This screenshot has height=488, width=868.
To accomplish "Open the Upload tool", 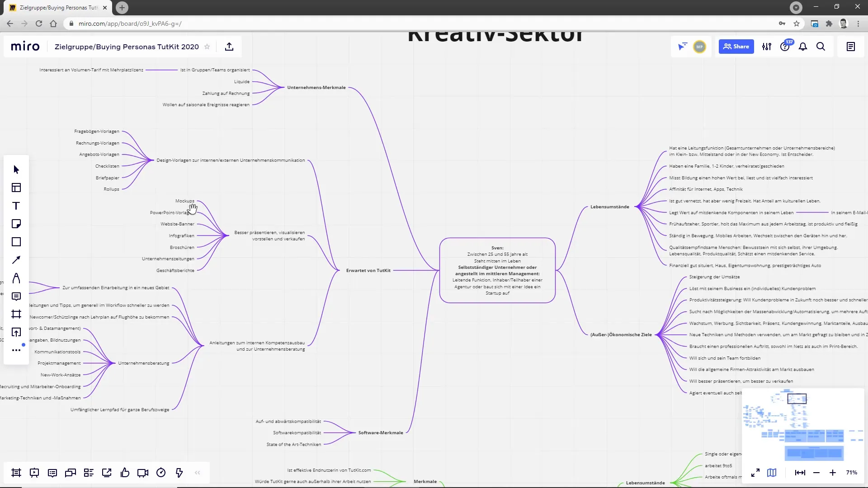I will tap(16, 332).
